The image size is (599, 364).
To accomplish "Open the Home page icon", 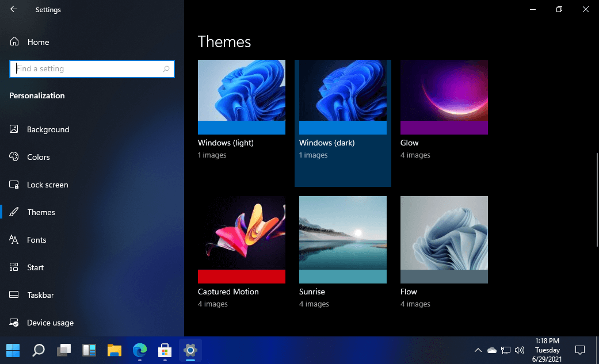I will (x=14, y=41).
